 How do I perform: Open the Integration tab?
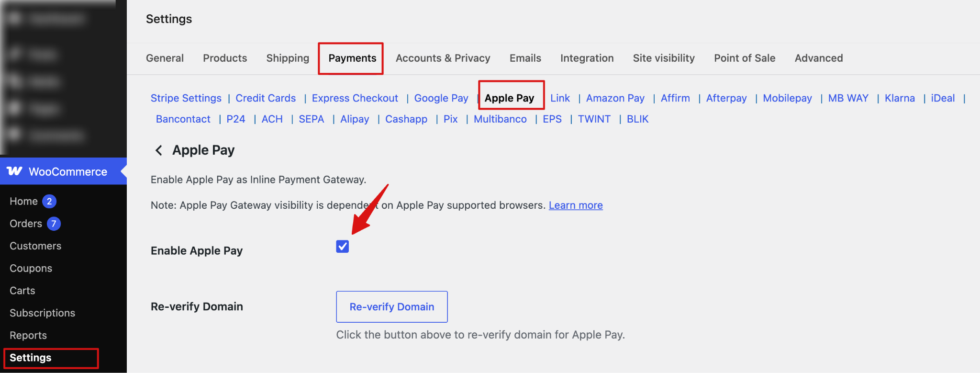(x=587, y=58)
